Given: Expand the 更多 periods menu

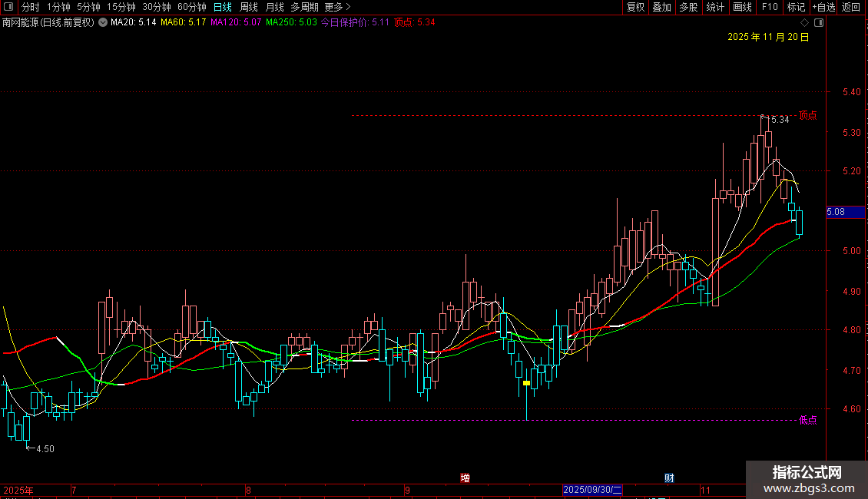Looking at the screenshot, I should pos(338,7).
